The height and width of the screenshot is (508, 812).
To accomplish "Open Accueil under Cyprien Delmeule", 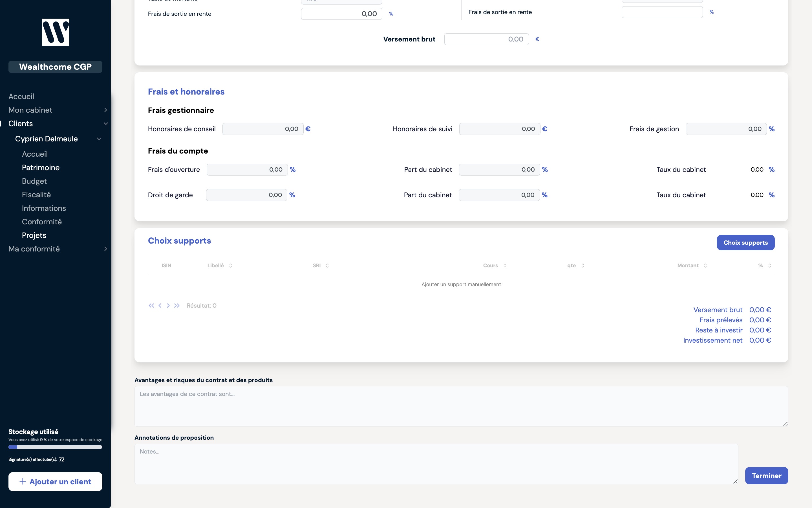I will pos(35,154).
